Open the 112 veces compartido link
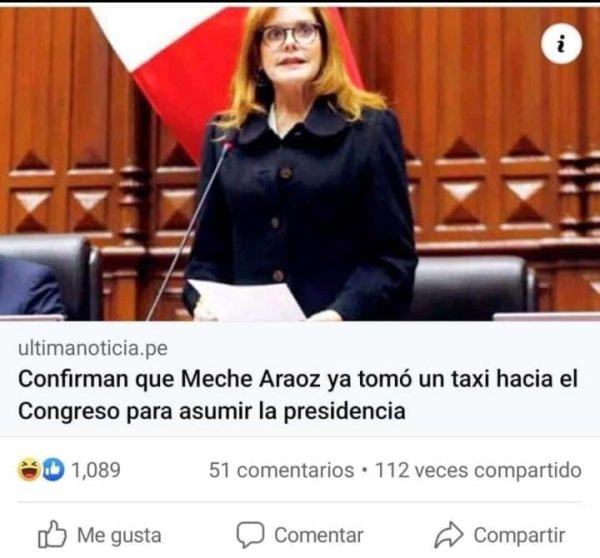 [x=478, y=470]
